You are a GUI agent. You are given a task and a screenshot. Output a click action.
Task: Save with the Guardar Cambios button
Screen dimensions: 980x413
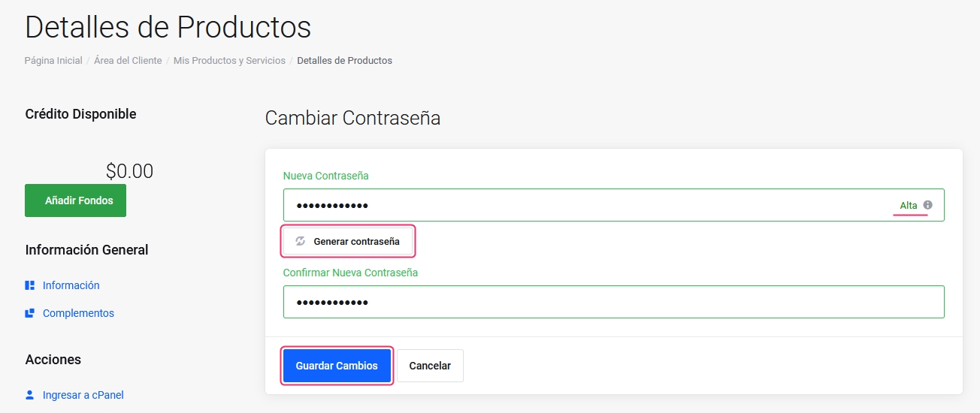[x=337, y=366]
